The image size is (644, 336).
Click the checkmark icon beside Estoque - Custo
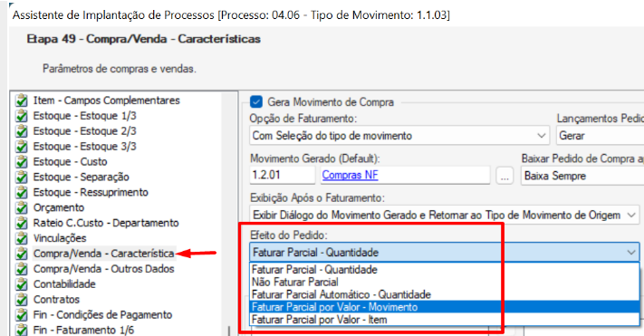(x=21, y=162)
